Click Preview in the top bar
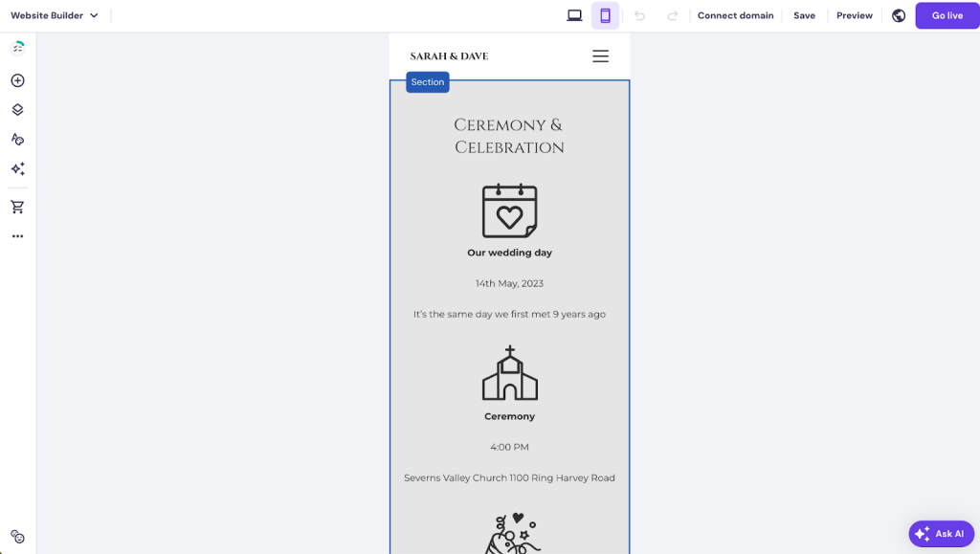The height and width of the screenshot is (554, 980). 853,15
